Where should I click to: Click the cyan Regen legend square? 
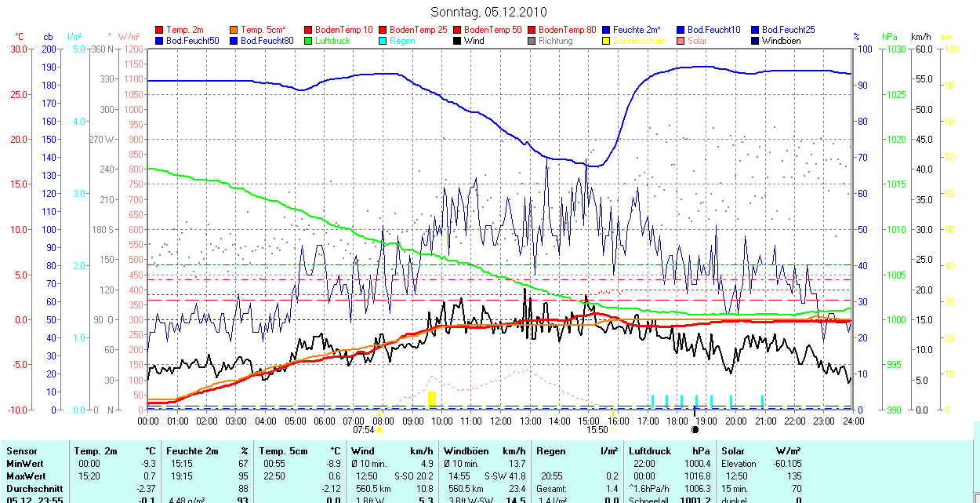point(383,41)
